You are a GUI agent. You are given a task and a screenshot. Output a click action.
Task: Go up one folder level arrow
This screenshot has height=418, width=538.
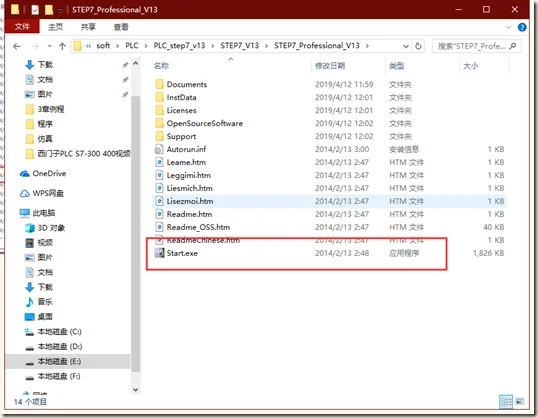62,46
